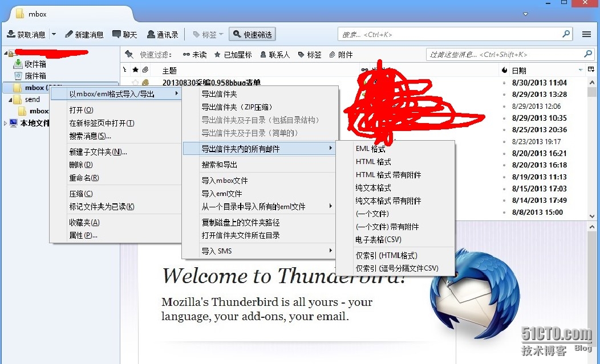
Task: Select the 废件箱 trash folder
Action: [x=35, y=76]
